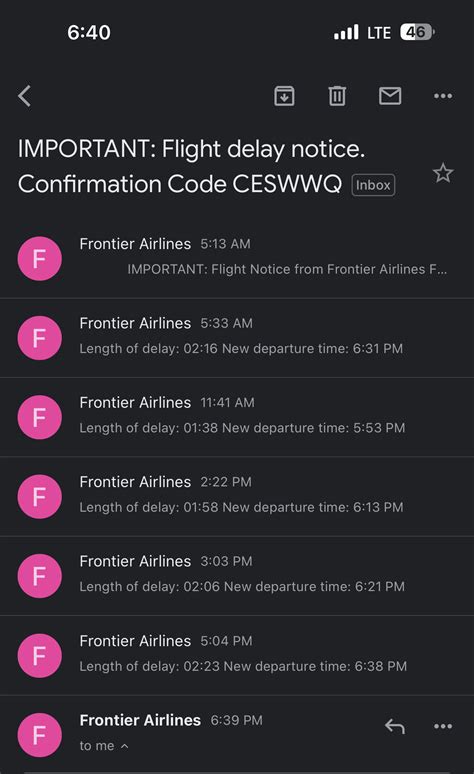The image size is (474, 774).
Task: Expand the 5:13 AM Frontier Airlines message
Action: click(237, 258)
